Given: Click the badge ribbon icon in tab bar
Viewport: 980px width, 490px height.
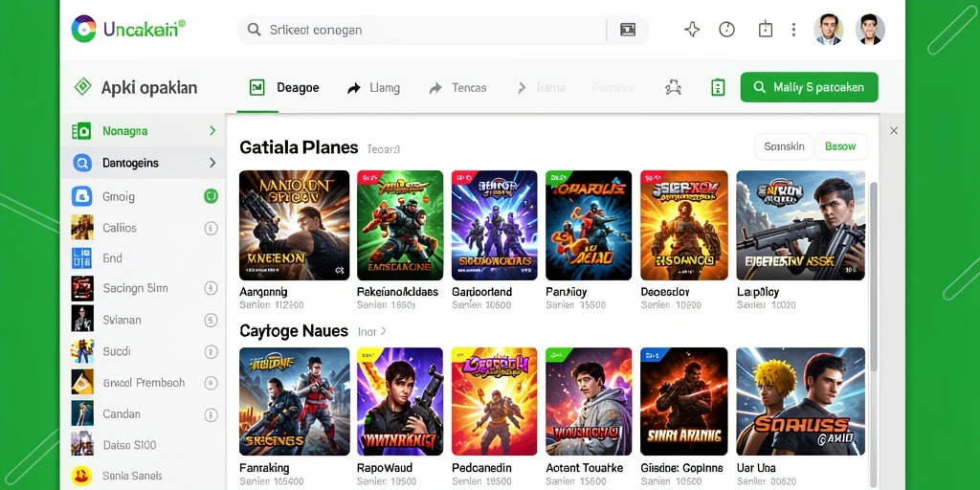Looking at the screenshot, I should click(673, 87).
